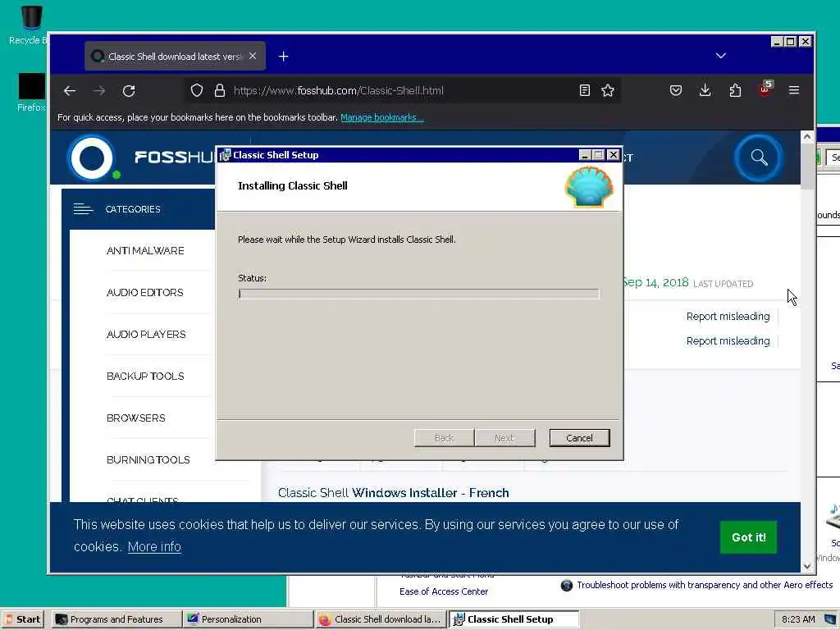Open Ease of Access Center link in Personalization
Viewport: 840px width, 630px height.
pos(444,591)
